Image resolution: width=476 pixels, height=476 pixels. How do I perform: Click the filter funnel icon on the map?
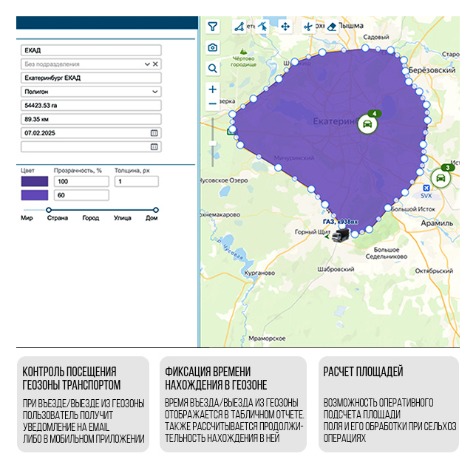[213, 27]
